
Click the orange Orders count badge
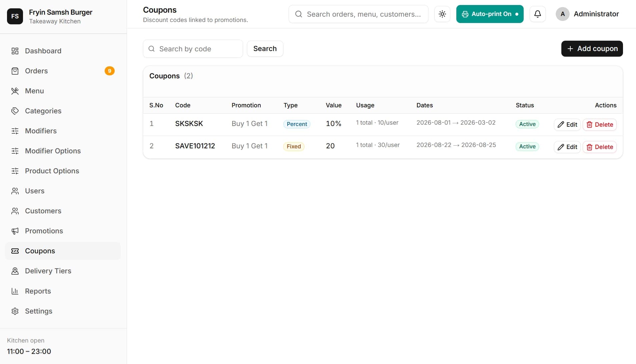[x=110, y=71]
